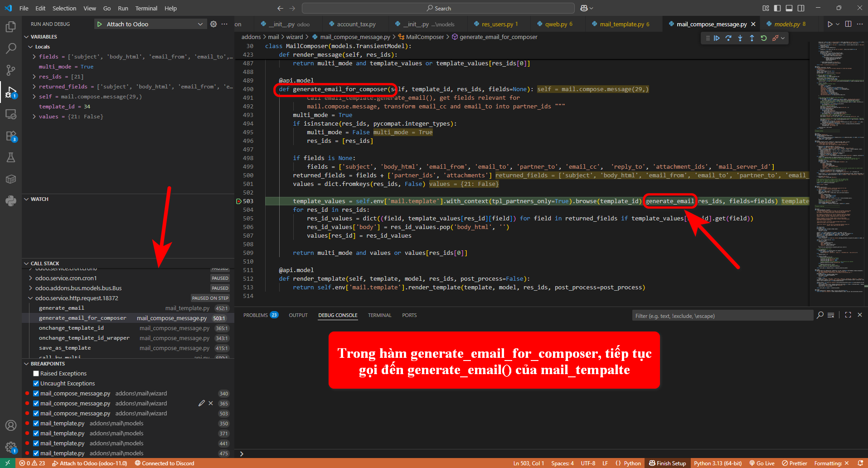Disable the Uncaught Exceptions breakpoint
This screenshot has height=468, width=868.
[36, 384]
